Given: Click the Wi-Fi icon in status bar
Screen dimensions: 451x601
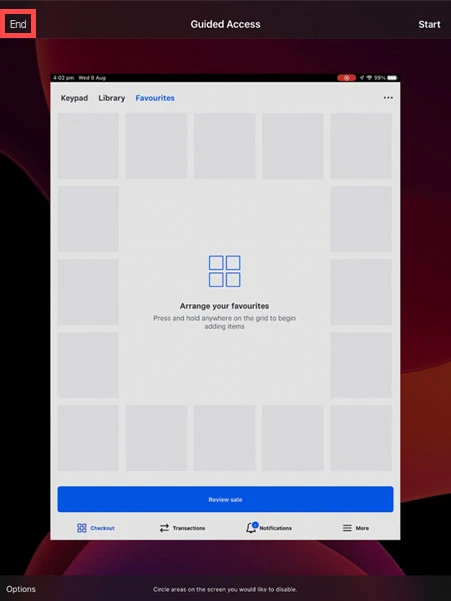Looking at the screenshot, I should [369, 78].
